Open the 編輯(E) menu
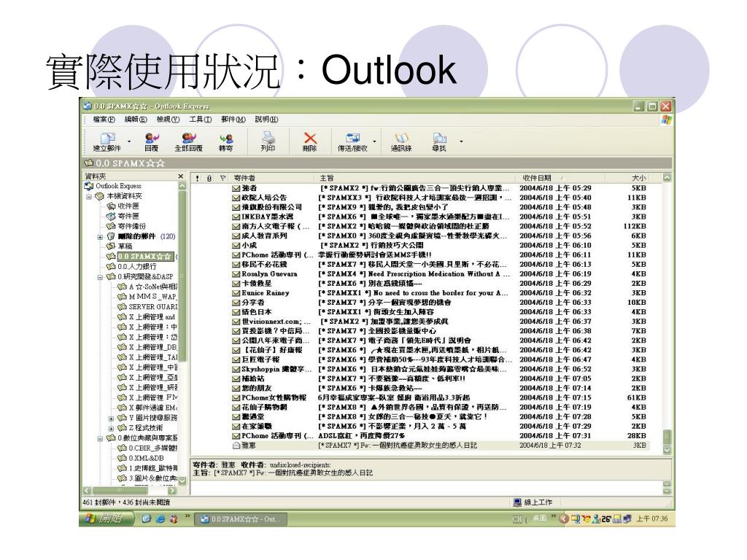 (136, 120)
